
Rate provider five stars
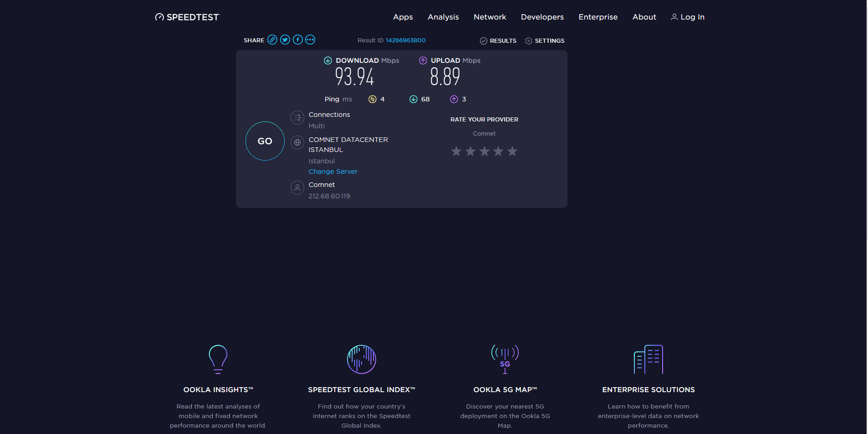point(512,151)
